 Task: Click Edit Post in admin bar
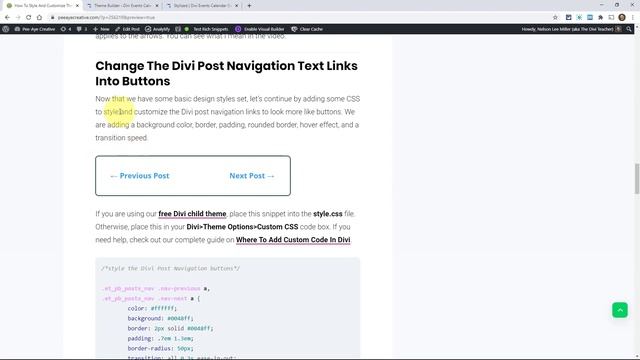(127, 29)
